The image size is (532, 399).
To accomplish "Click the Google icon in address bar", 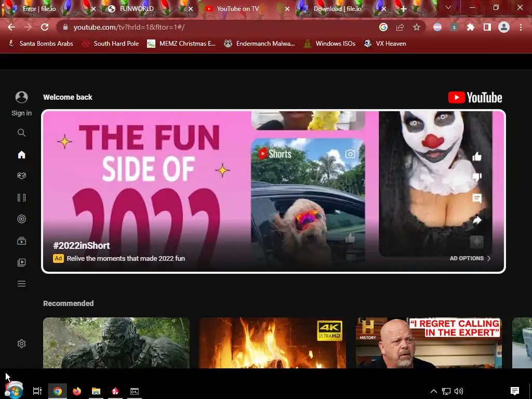I will [x=383, y=27].
